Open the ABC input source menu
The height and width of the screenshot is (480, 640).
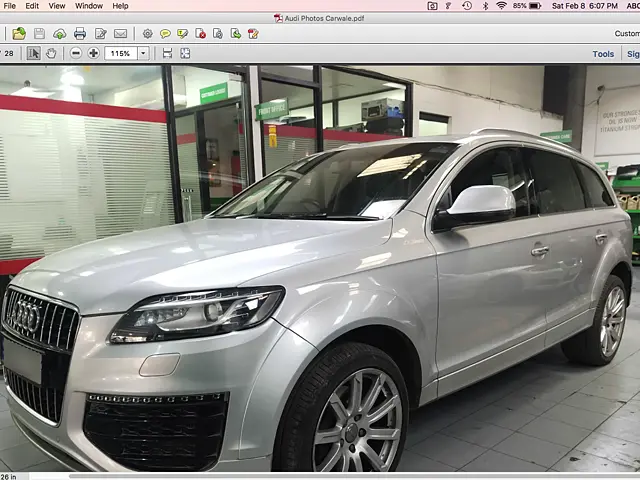point(633,6)
